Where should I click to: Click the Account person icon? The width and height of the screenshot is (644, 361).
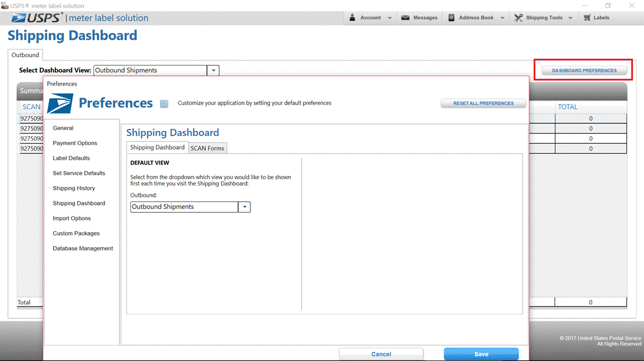[353, 18]
